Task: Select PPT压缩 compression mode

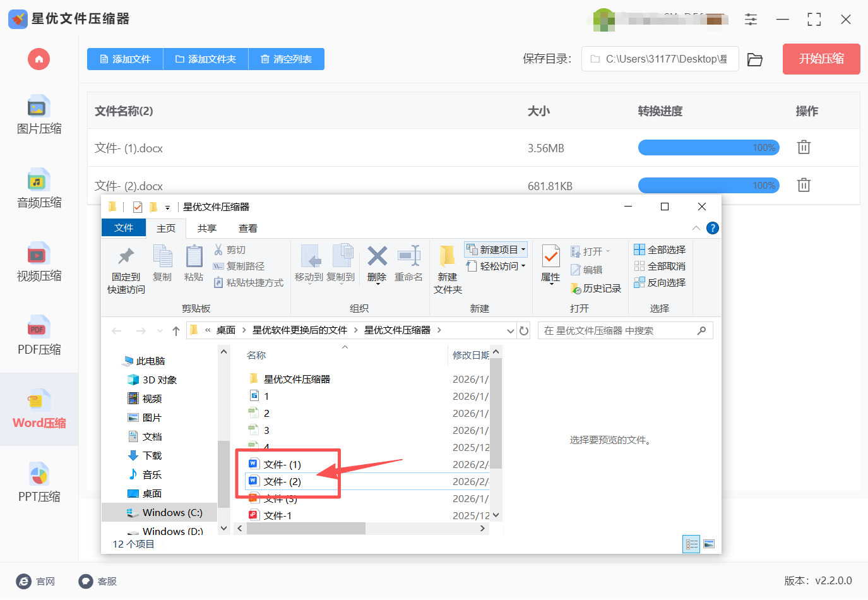Action: coord(39,483)
